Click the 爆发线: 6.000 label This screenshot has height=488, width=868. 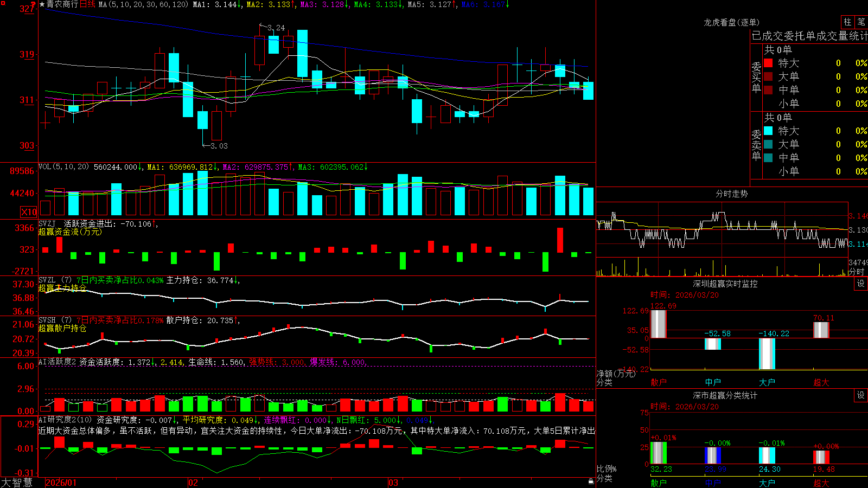[339, 362]
